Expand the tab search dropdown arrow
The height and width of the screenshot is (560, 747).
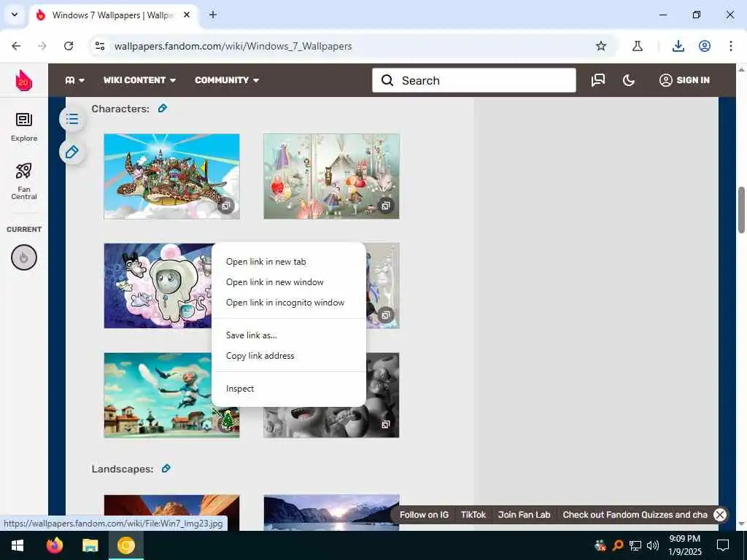15,15
